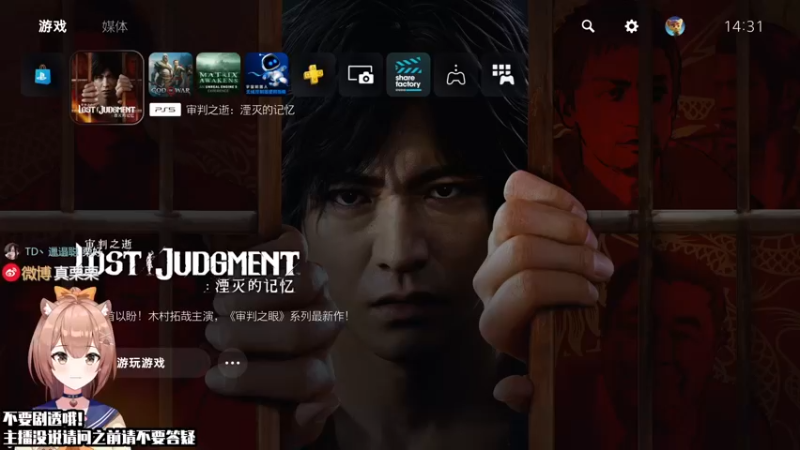Viewport: 800px width, 450px height.
Task: Click the 审判之逝：湮灭的记忆 title text
Action: pyautogui.click(x=240, y=110)
